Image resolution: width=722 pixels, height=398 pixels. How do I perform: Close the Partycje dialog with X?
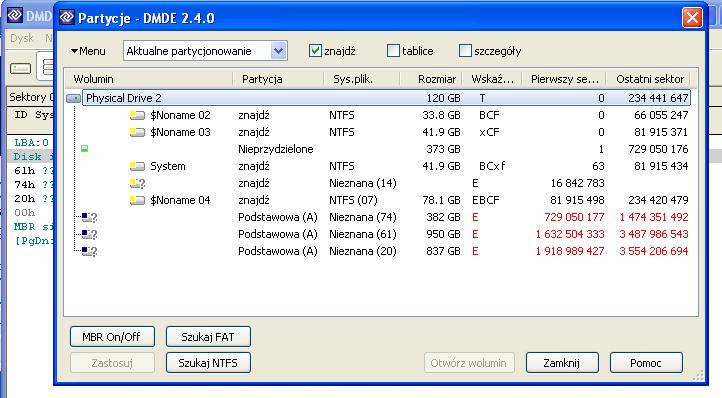click(692, 18)
